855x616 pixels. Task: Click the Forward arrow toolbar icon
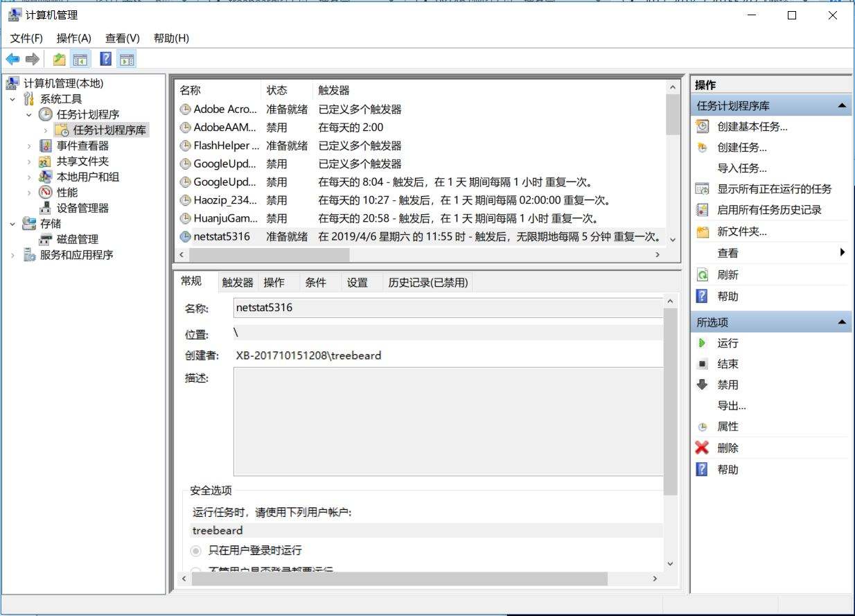[32, 60]
